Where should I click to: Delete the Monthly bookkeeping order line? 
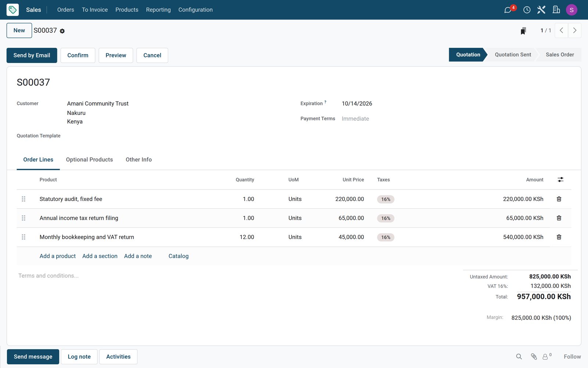tap(559, 237)
